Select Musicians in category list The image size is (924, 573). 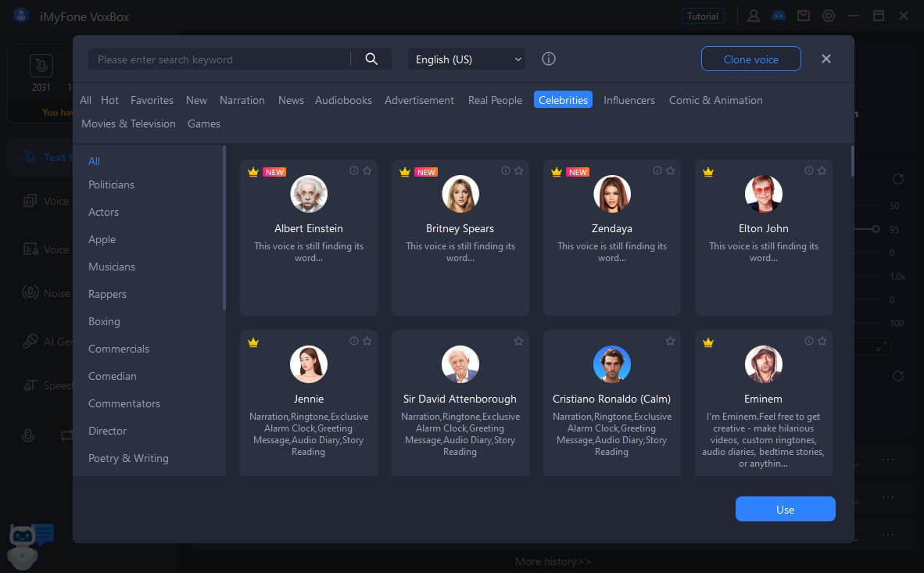pyautogui.click(x=112, y=267)
